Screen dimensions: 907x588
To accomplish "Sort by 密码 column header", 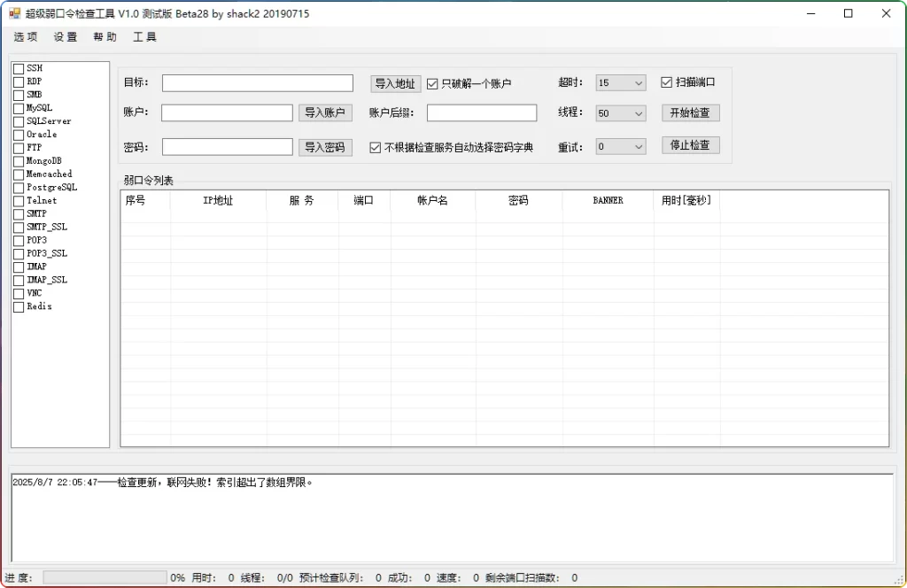I will click(518, 201).
